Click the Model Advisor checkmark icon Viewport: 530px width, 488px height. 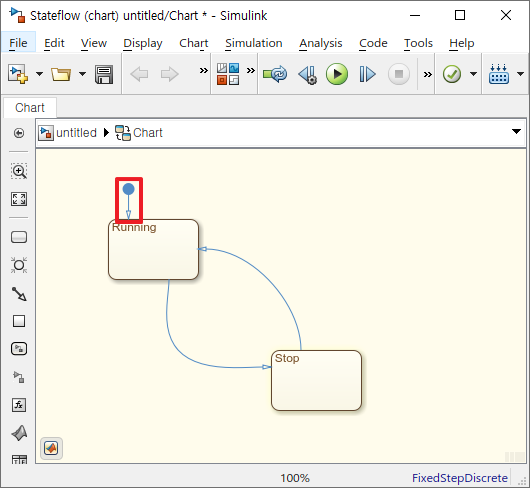(x=452, y=74)
